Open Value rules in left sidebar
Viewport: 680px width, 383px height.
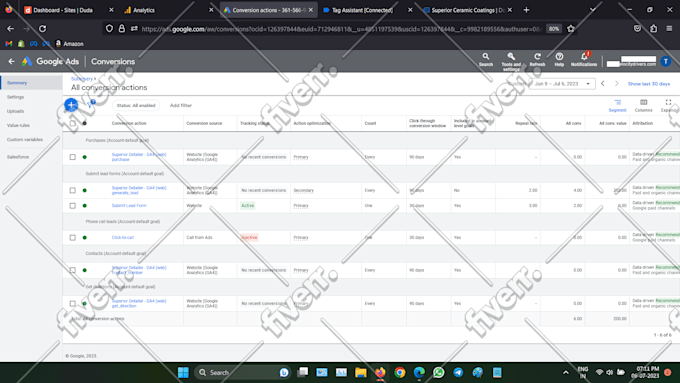(18, 125)
